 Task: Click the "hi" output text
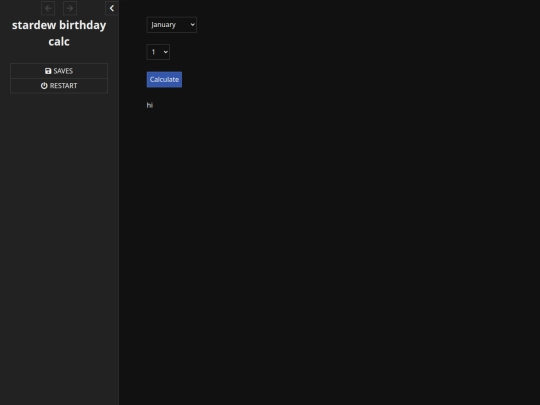[x=150, y=105]
